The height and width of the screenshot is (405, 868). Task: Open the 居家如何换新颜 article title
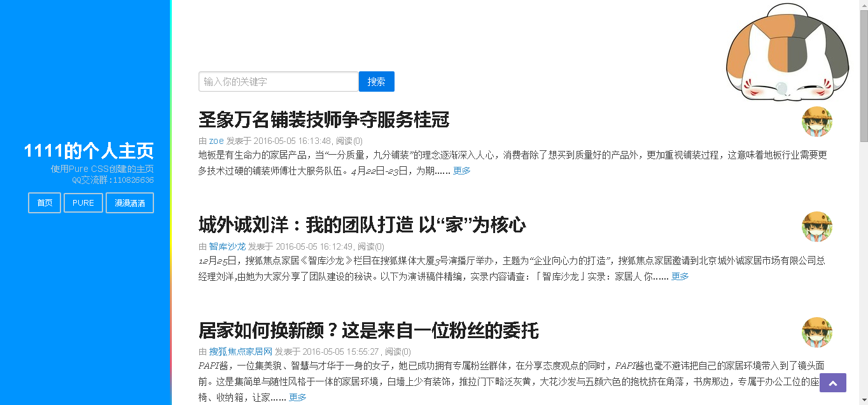(x=368, y=330)
